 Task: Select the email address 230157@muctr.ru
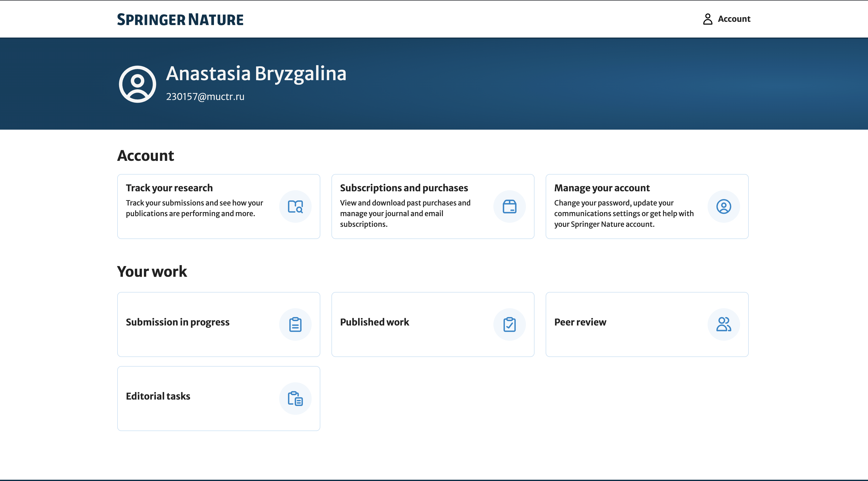click(205, 97)
